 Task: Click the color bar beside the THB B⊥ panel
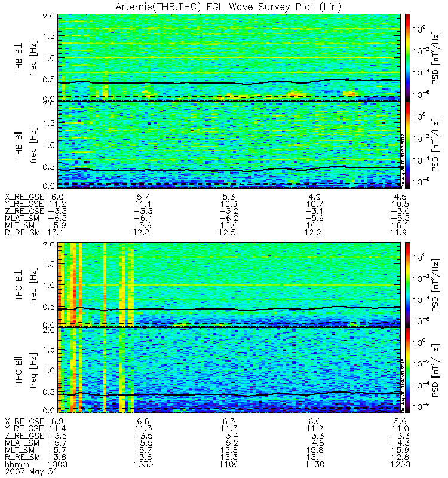tap(407, 57)
